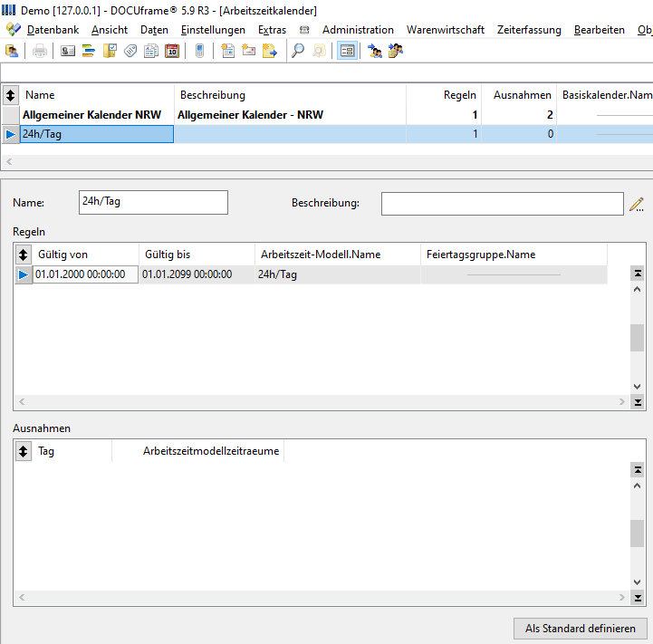Click the grayed printer icon

[40, 52]
